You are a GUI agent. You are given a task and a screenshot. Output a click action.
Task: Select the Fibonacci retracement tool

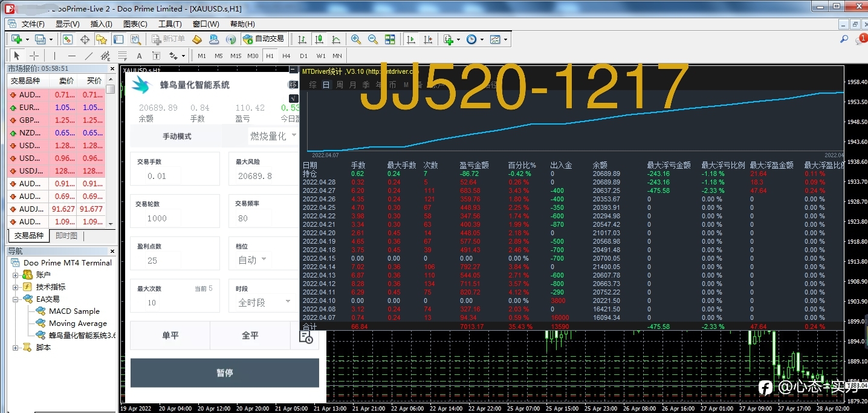tap(122, 56)
